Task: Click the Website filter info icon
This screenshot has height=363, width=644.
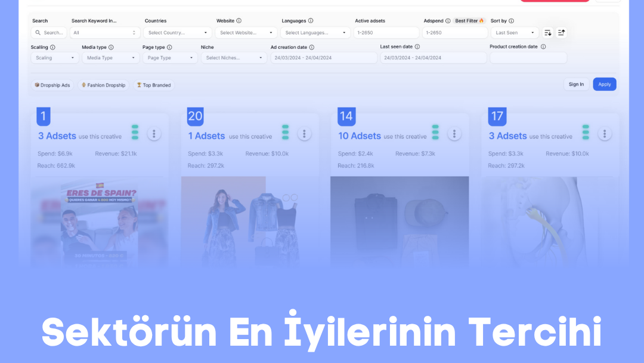Action: [239, 21]
